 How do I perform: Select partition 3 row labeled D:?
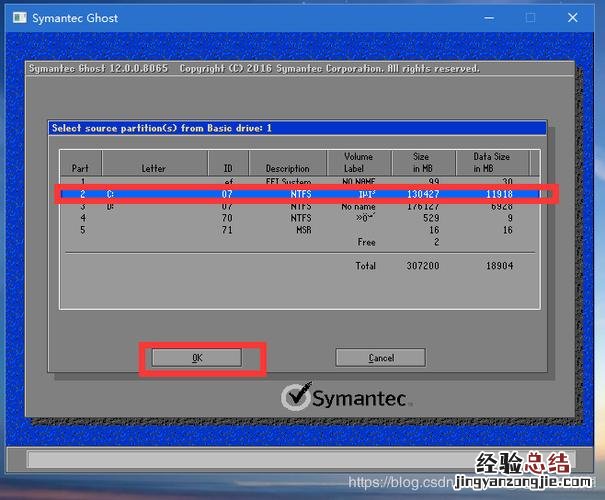(x=300, y=206)
